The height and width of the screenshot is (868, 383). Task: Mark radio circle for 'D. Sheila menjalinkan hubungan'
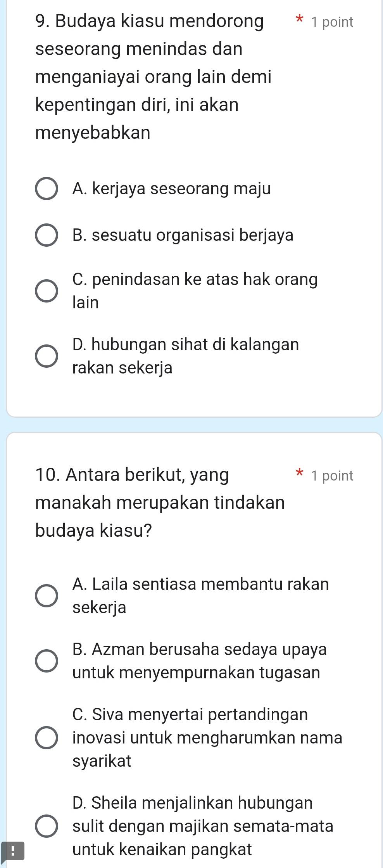click(x=47, y=826)
